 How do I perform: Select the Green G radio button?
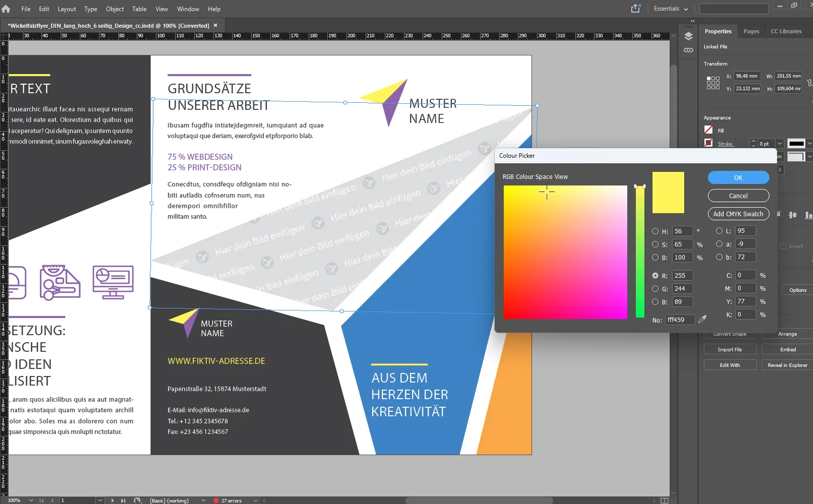655,289
